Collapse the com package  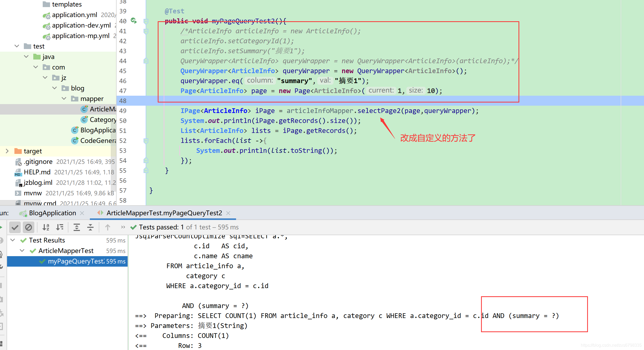(36, 67)
